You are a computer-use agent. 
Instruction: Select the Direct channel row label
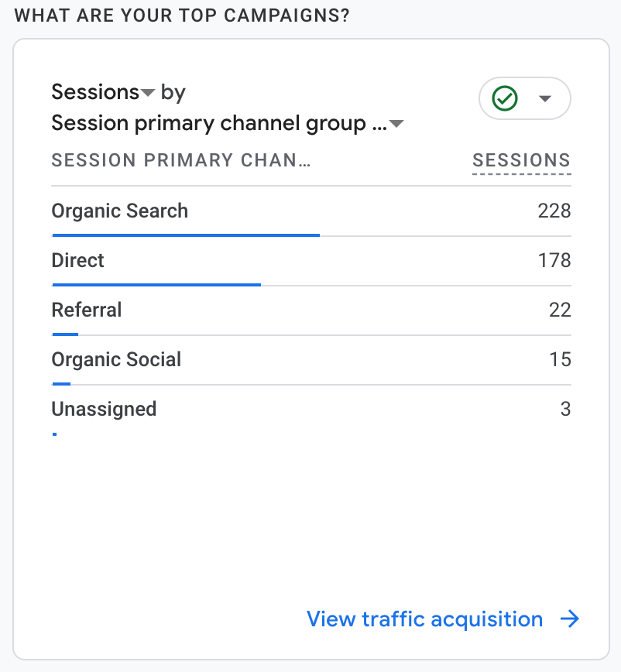(x=78, y=260)
